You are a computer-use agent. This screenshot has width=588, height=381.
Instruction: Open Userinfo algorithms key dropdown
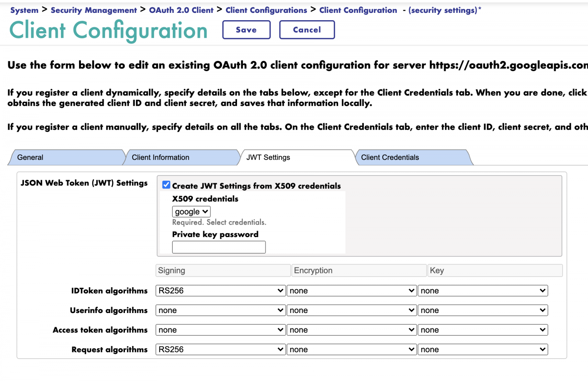coord(483,310)
